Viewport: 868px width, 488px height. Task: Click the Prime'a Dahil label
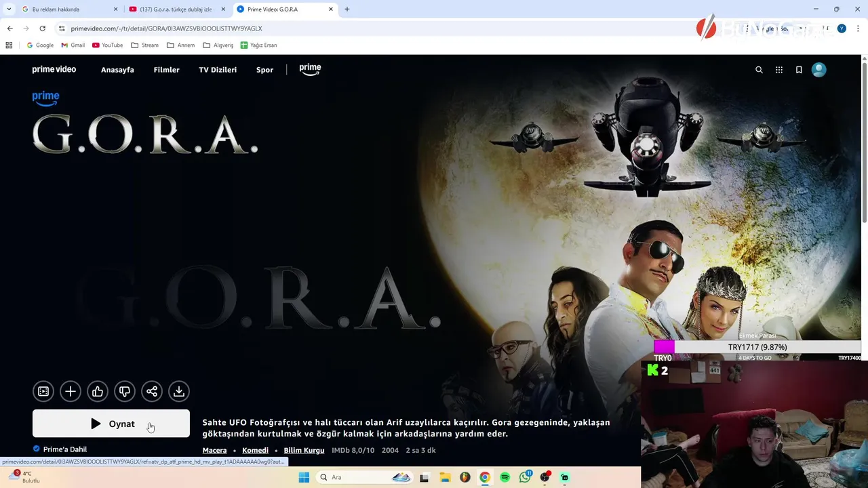pyautogui.click(x=65, y=449)
